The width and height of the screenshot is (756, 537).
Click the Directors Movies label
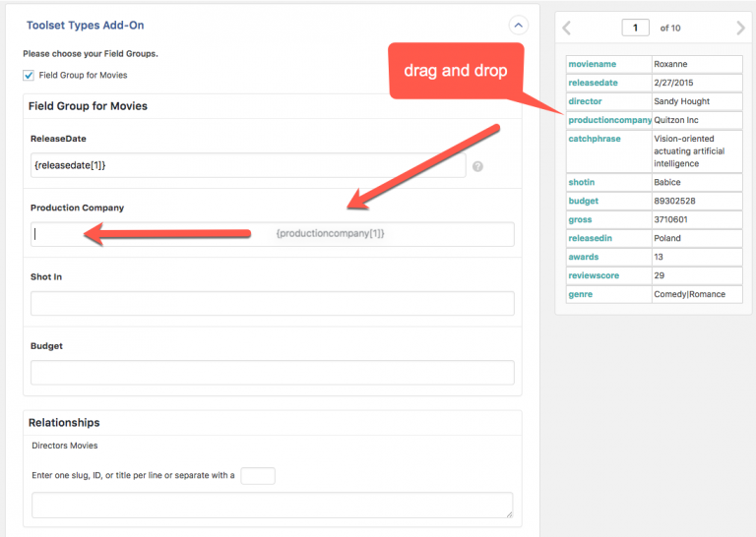65,446
